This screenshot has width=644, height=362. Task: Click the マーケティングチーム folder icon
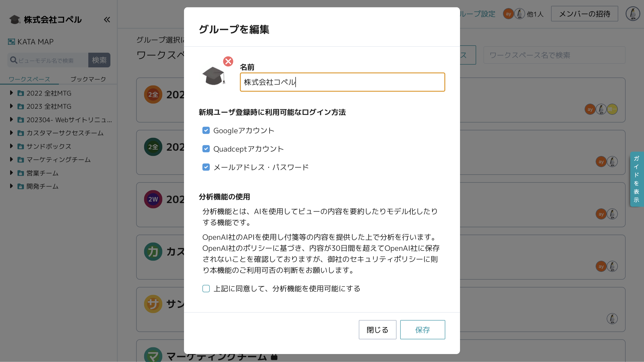[x=21, y=160]
